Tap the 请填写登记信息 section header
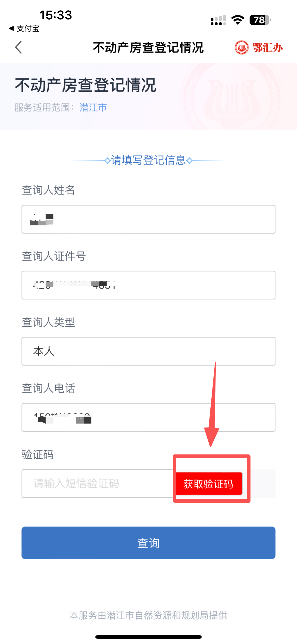Viewport: 297px width, 644px height. point(148,160)
